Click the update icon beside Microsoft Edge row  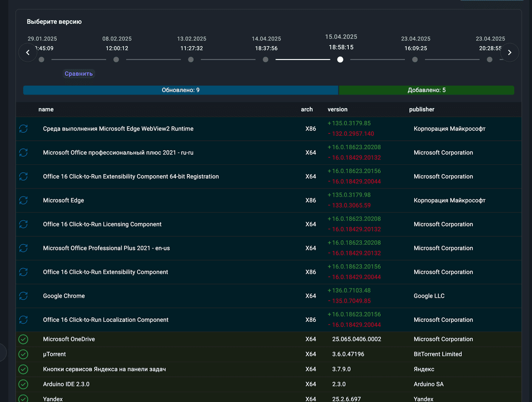pos(23,200)
